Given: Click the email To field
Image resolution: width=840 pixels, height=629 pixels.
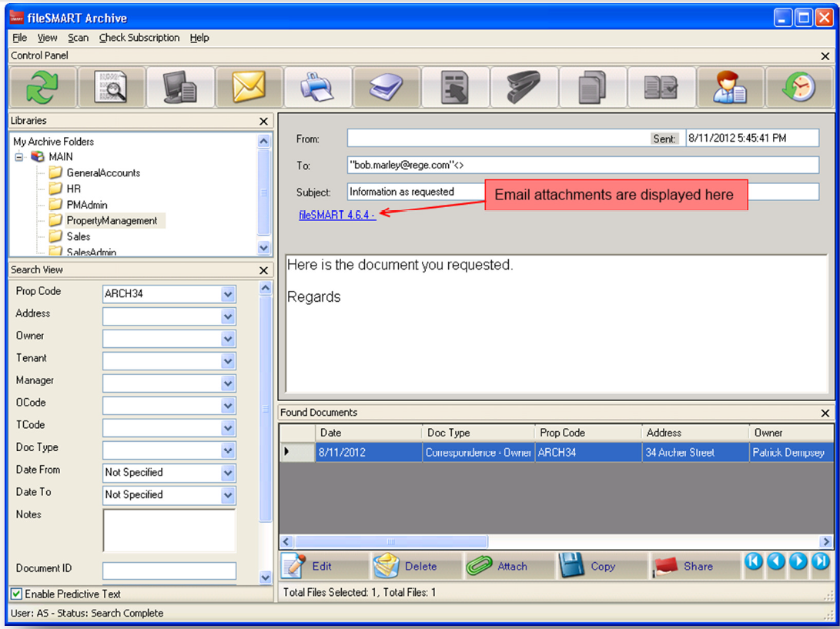Looking at the screenshot, I should [x=583, y=165].
